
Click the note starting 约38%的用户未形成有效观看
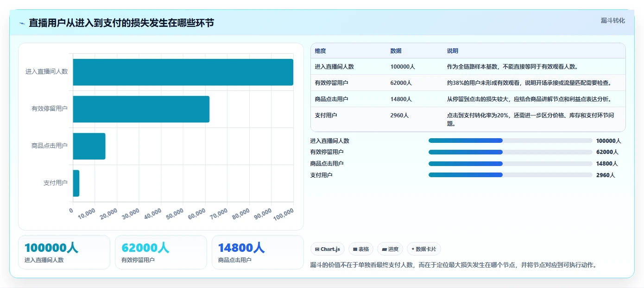(x=529, y=83)
